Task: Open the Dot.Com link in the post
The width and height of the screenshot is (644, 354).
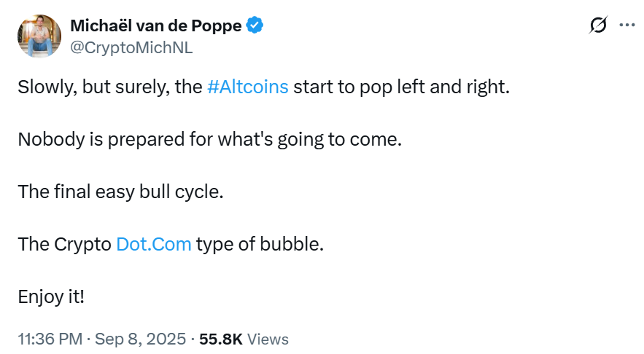Action: (x=153, y=244)
